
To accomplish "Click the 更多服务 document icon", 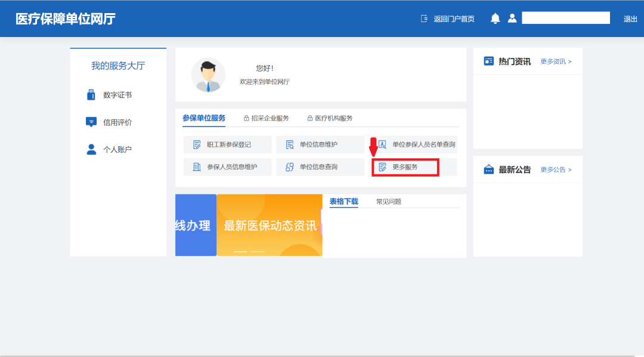I will 382,167.
